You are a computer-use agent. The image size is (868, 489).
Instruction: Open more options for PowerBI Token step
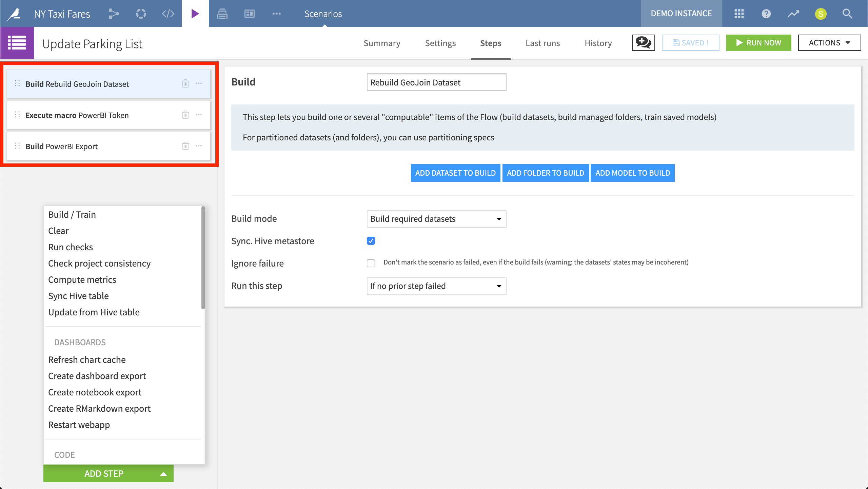click(x=199, y=115)
